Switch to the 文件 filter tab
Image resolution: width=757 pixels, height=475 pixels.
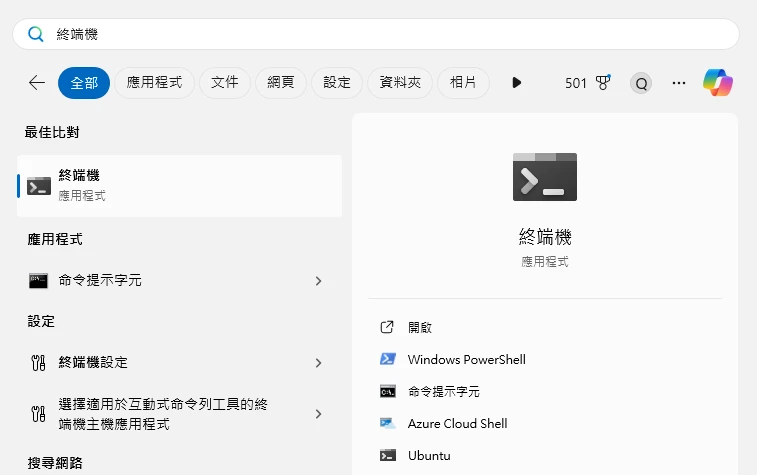coord(225,83)
